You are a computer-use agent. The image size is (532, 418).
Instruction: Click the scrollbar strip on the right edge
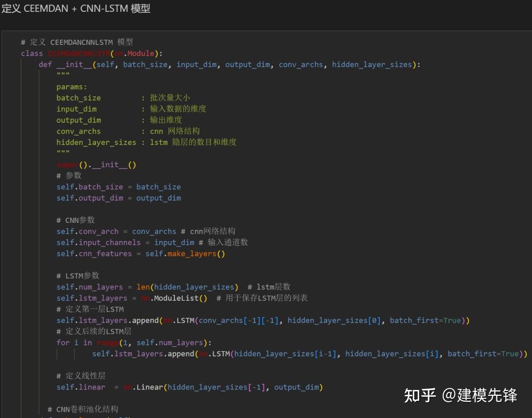point(530,197)
